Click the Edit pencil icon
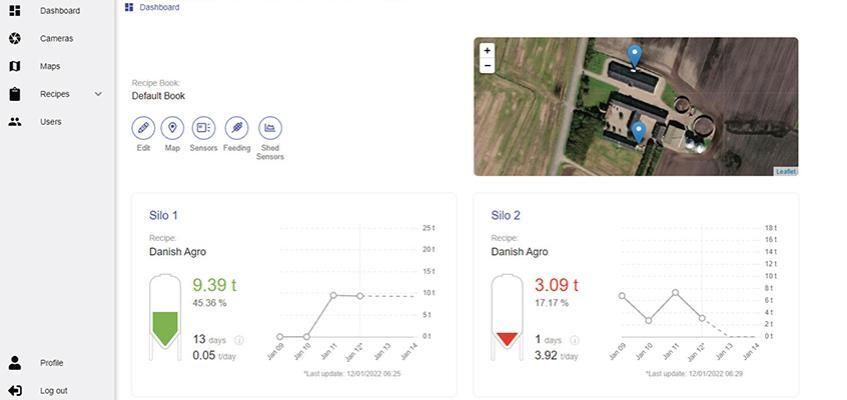 [143, 128]
